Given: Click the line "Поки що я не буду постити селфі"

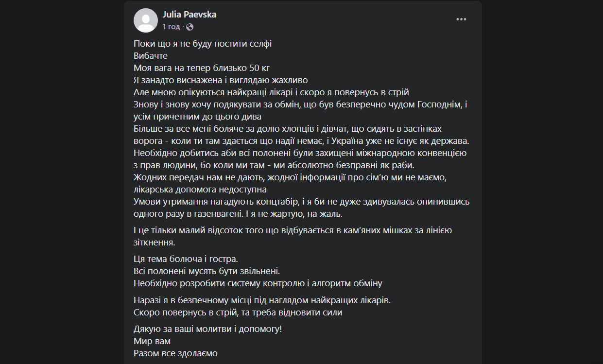Looking at the screenshot, I should click(203, 43).
